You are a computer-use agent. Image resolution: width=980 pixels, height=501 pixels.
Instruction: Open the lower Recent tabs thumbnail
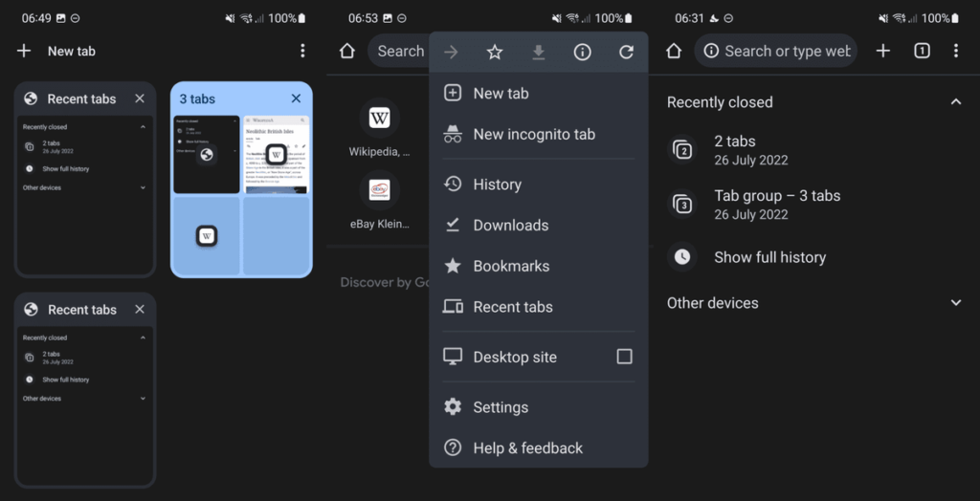[85, 405]
